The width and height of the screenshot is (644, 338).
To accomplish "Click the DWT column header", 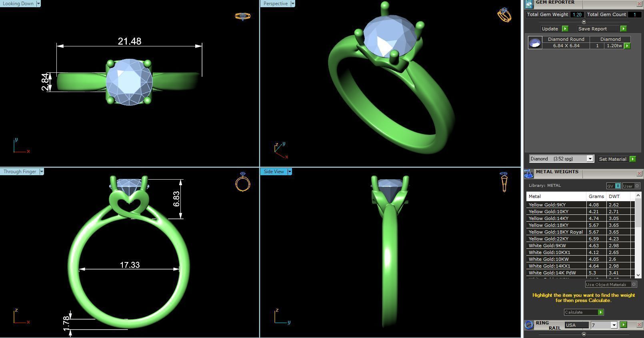I will [618, 196].
